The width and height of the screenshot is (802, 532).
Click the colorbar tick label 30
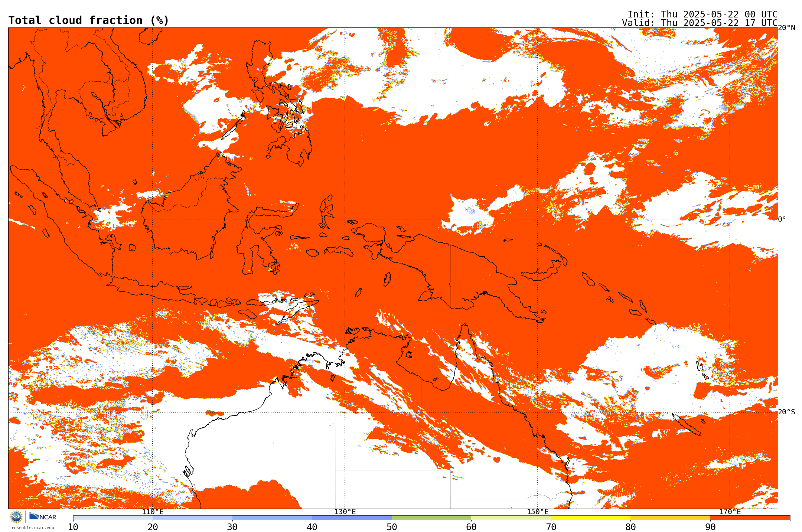coord(232,527)
